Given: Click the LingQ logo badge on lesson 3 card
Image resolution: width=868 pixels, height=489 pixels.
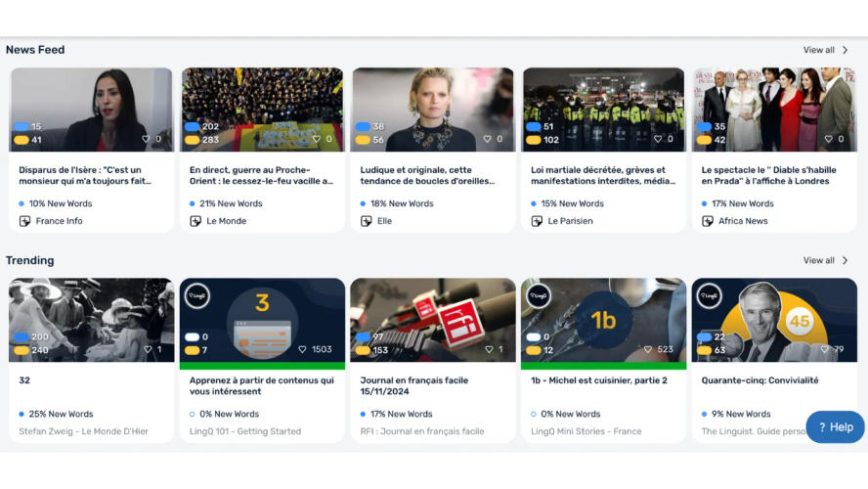Looking at the screenshot, I should point(197,295).
